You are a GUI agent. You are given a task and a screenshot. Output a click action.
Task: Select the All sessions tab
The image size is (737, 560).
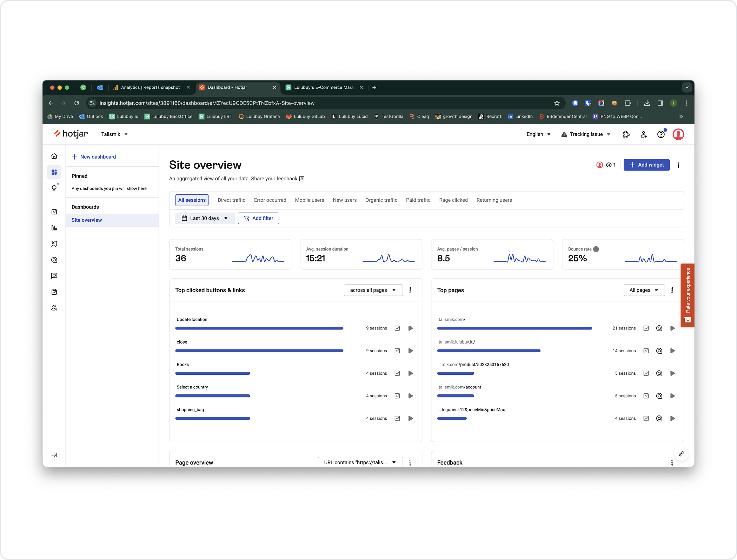coord(192,200)
